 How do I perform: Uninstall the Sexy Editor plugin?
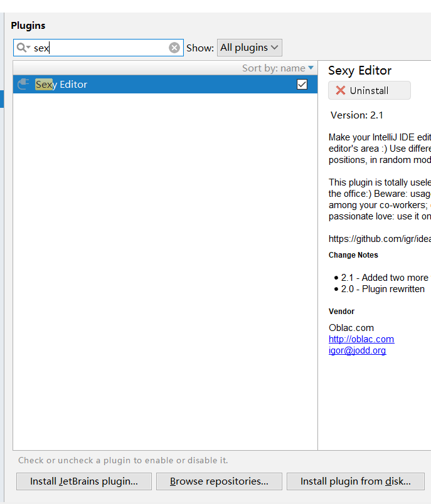(370, 90)
